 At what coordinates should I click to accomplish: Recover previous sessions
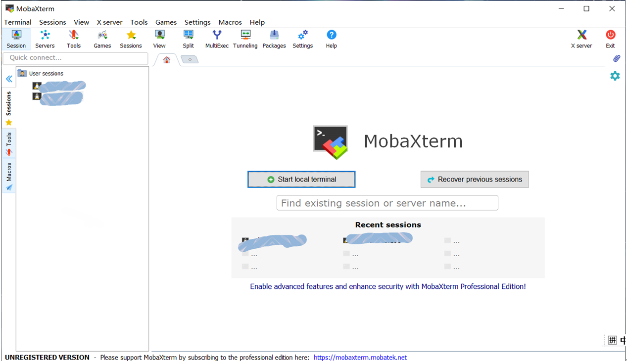(x=474, y=179)
